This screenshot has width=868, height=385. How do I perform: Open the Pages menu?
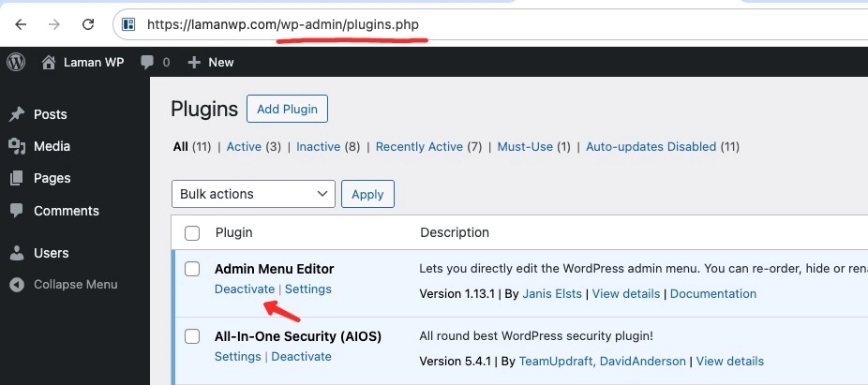pyautogui.click(x=52, y=178)
